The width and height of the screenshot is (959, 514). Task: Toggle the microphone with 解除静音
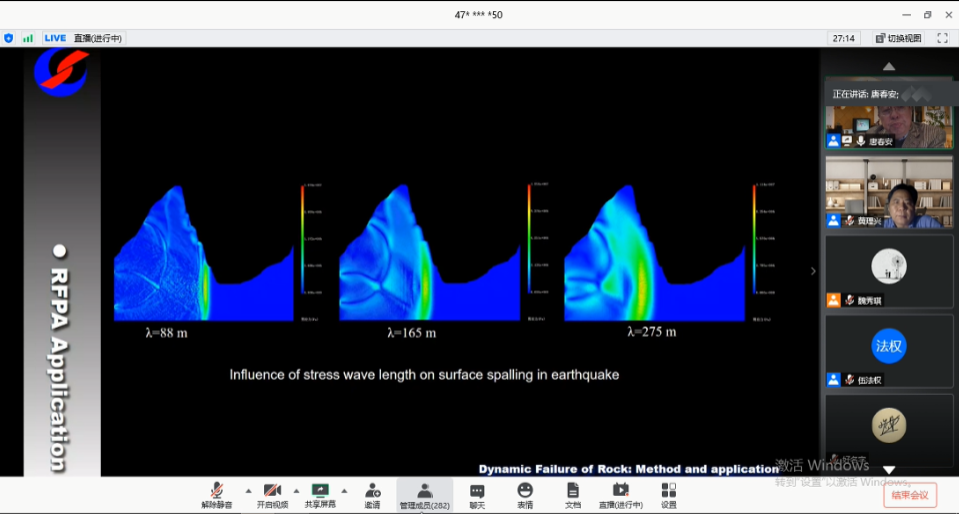click(216, 494)
